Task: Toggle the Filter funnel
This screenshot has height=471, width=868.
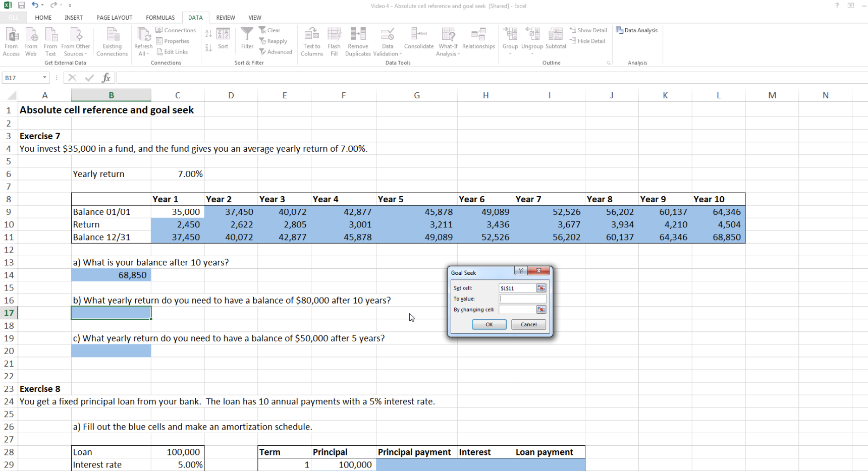Action: pos(247,39)
